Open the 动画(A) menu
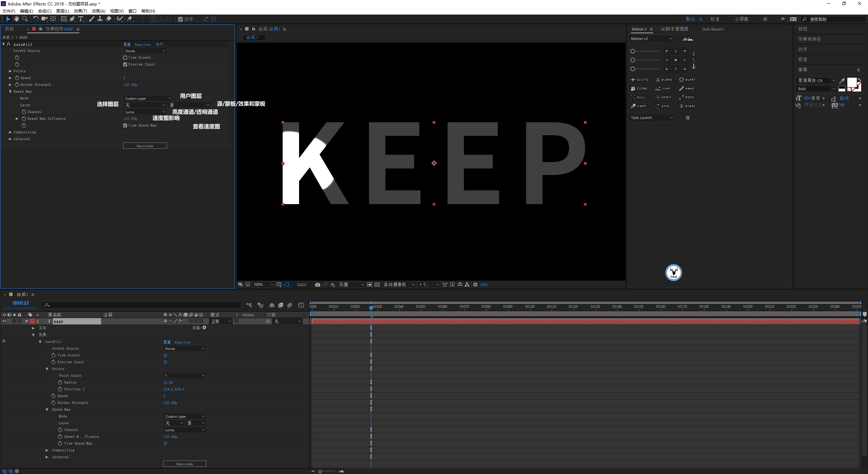The width and height of the screenshot is (868, 474). 99,11
